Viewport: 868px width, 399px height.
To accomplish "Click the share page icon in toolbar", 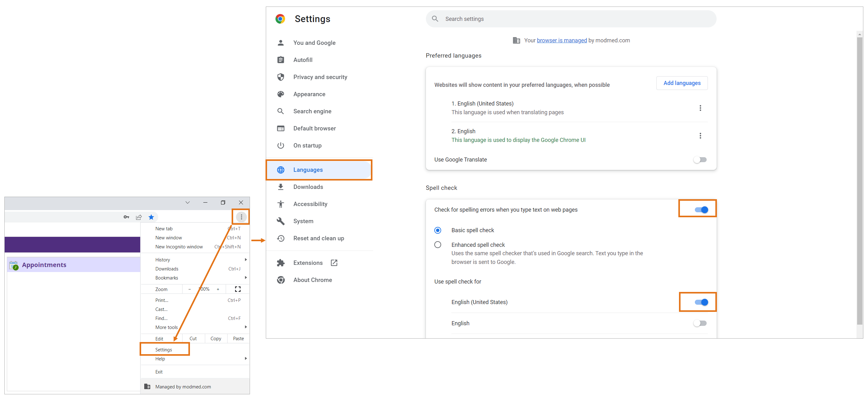I will 139,217.
